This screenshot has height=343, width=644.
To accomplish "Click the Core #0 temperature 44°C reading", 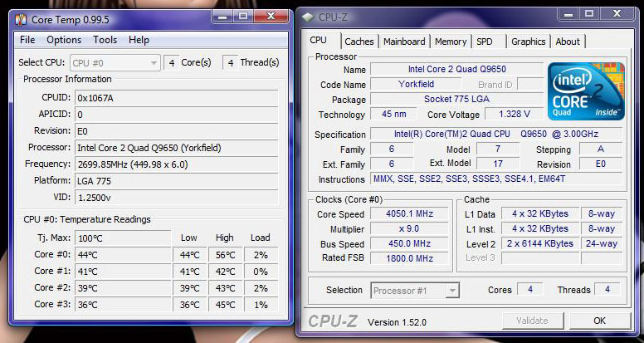I will [x=123, y=255].
